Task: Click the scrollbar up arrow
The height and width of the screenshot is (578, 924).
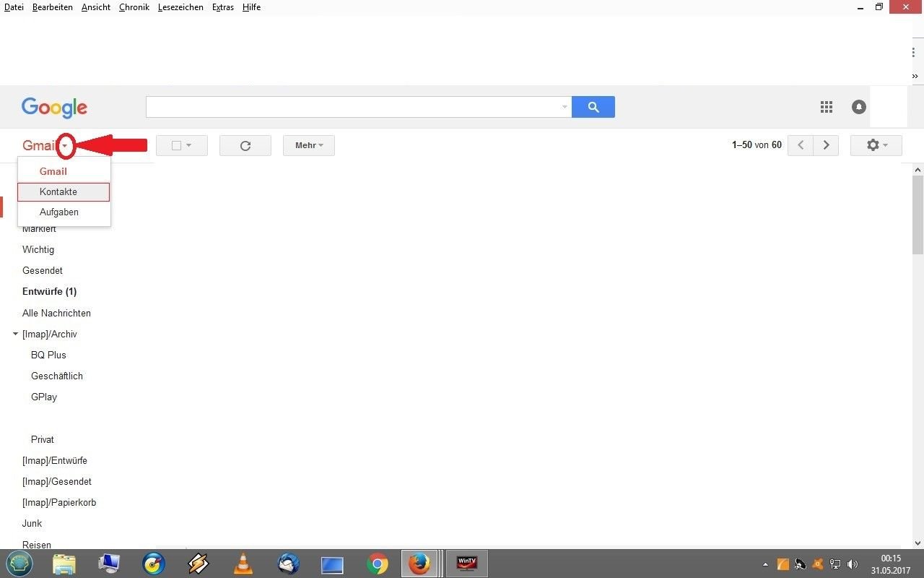Action: (x=918, y=170)
